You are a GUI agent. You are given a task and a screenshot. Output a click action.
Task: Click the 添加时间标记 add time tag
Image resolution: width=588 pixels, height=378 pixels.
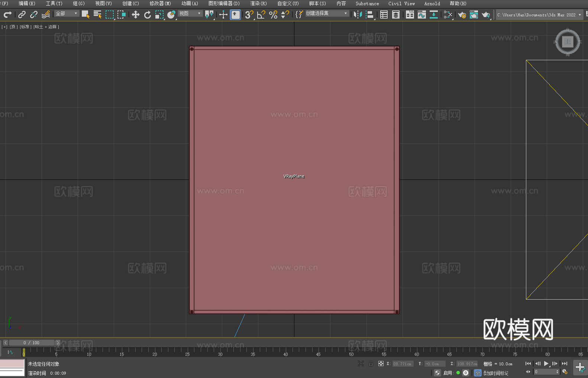point(495,373)
